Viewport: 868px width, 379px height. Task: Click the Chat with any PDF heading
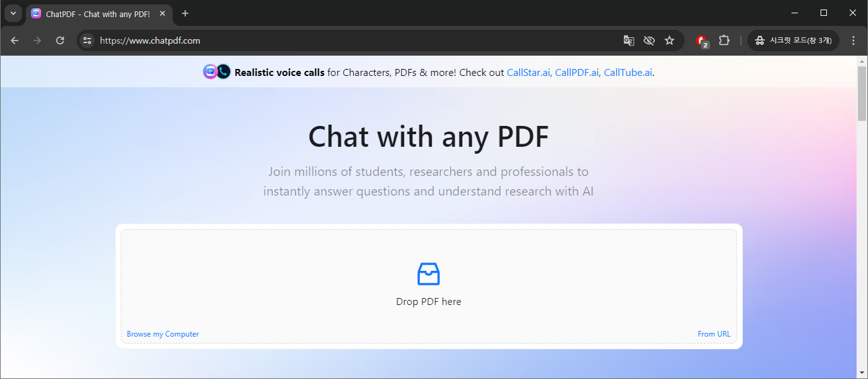429,137
